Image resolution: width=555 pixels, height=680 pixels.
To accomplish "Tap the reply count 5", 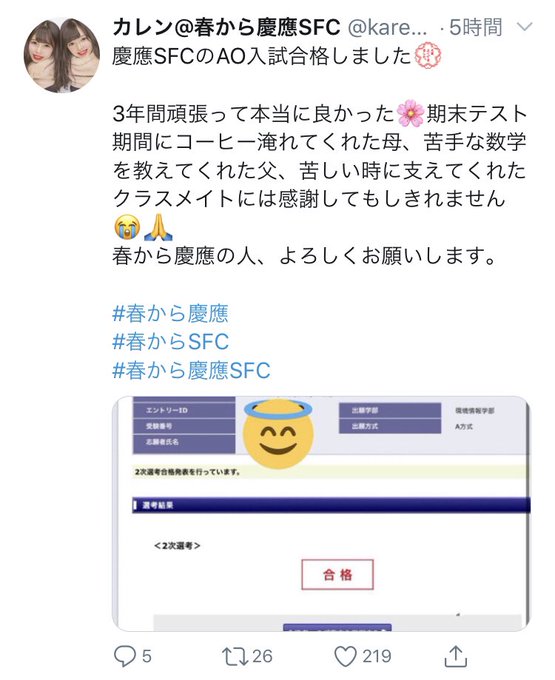I will point(147,656).
